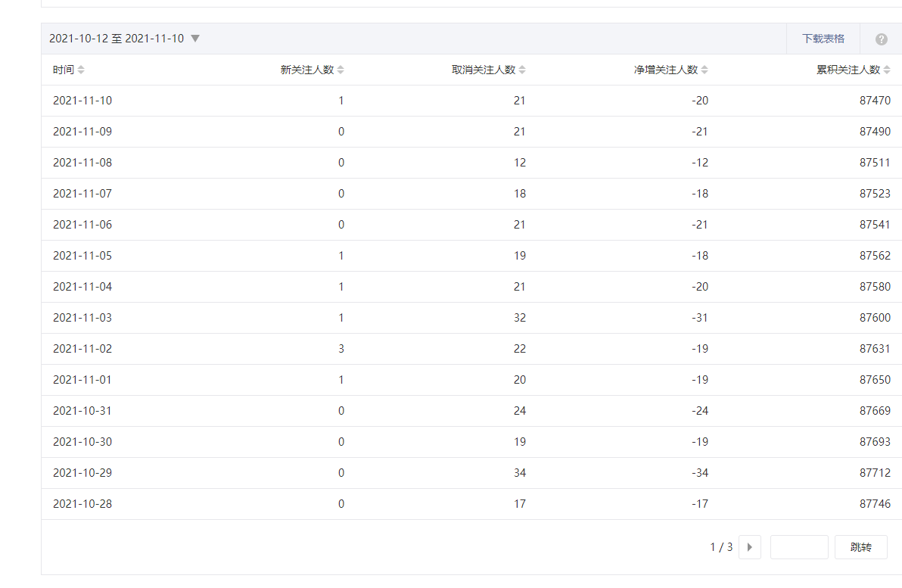
Task: Click the 2021-10-28 date cell
Action: point(82,504)
